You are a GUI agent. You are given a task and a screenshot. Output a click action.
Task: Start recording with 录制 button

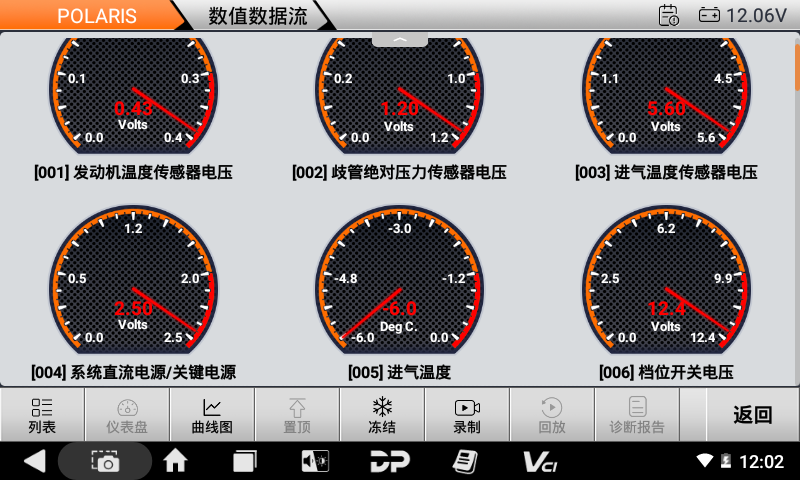(x=467, y=415)
